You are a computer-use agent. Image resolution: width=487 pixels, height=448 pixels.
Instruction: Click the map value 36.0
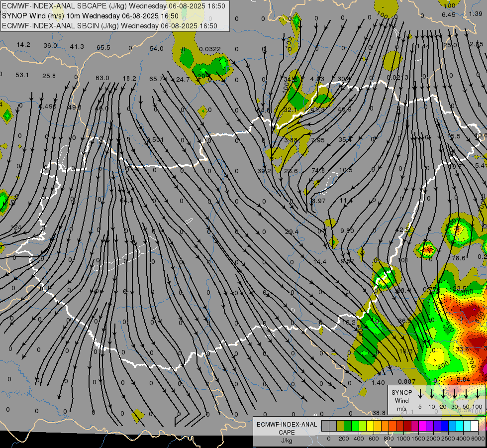(50, 46)
